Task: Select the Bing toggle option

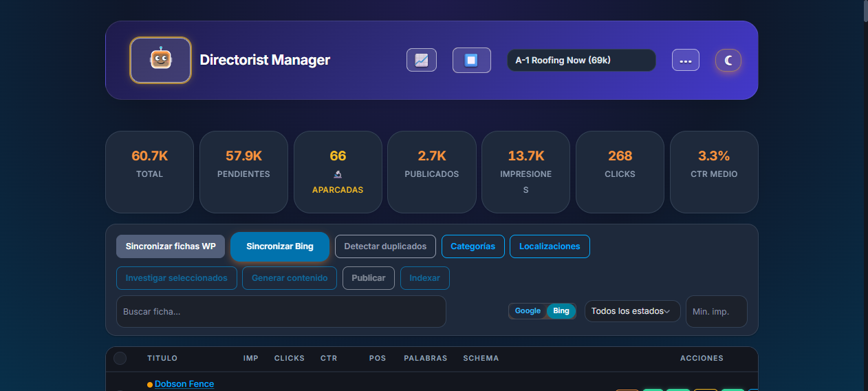Action: [x=561, y=311]
